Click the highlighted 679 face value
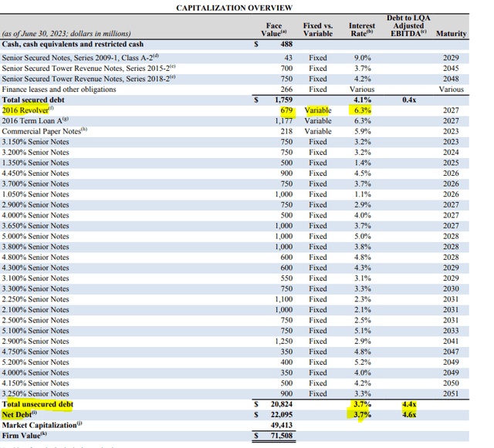 (286, 110)
